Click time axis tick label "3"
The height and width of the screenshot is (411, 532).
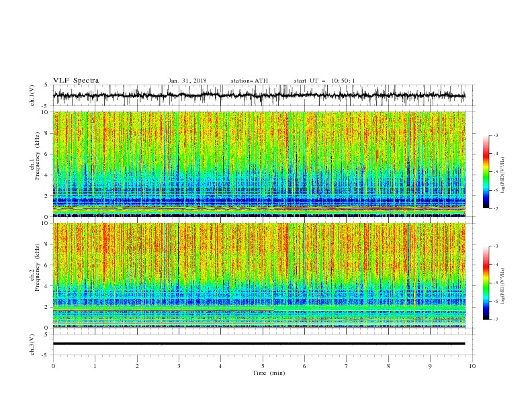[x=179, y=366]
